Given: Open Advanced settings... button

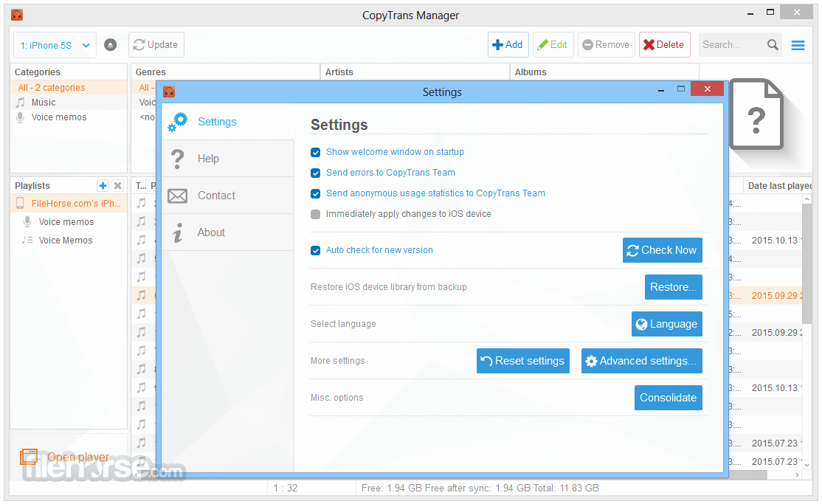Looking at the screenshot, I should point(642,361).
